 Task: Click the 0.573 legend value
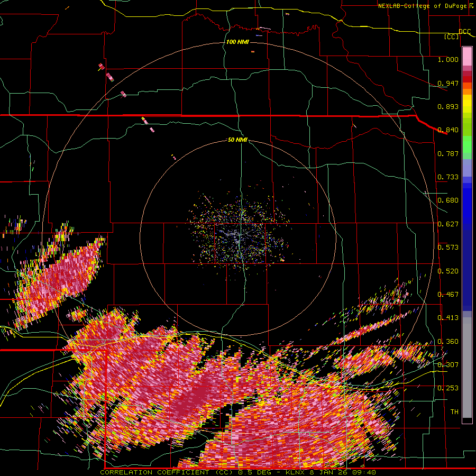448,248
